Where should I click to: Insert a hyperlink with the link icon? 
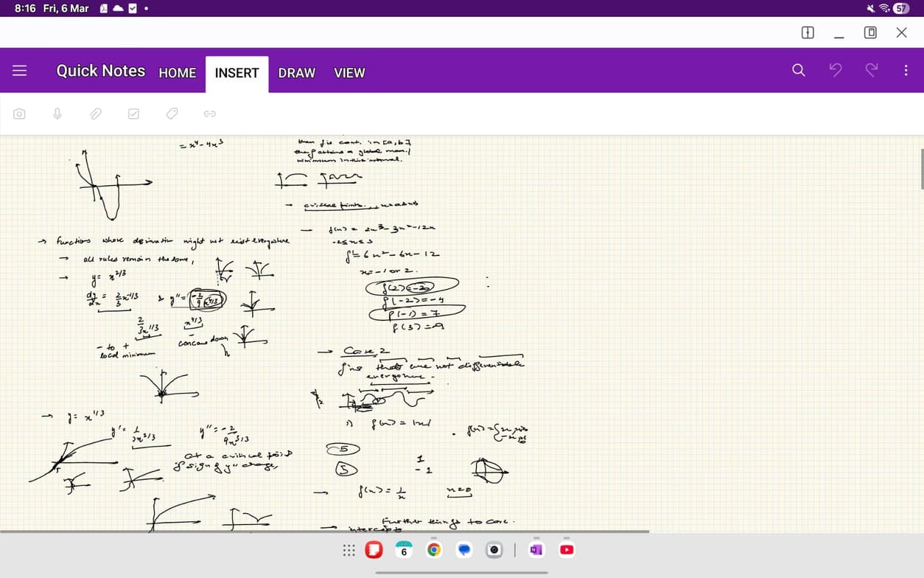pyautogui.click(x=209, y=114)
